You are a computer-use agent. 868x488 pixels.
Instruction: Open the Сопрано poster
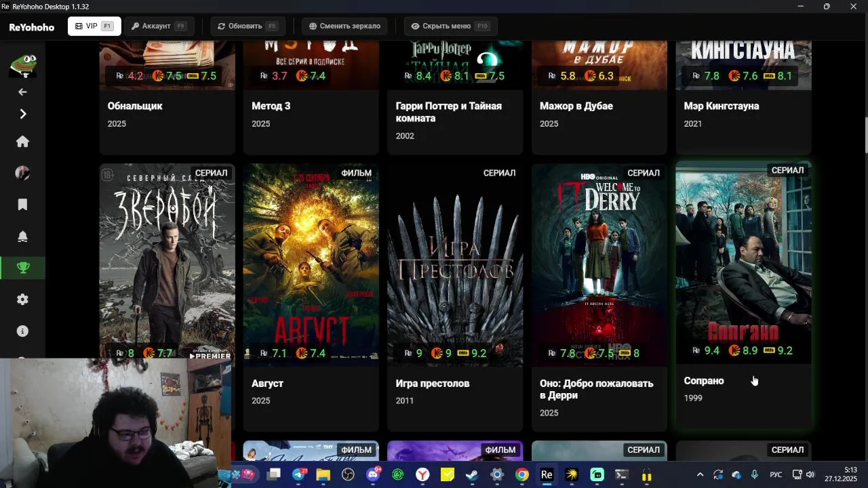743,262
